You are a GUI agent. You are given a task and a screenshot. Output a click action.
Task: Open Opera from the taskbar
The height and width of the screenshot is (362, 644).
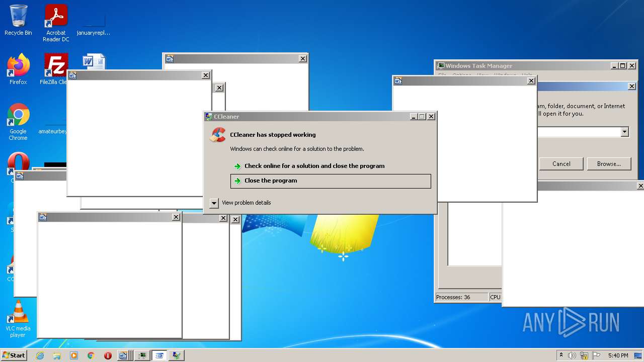click(x=108, y=355)
